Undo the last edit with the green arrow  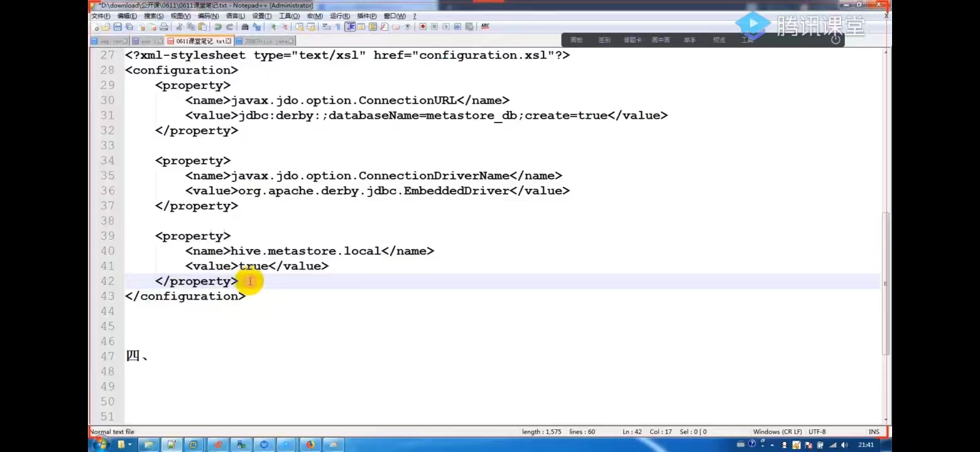(217, 27)
